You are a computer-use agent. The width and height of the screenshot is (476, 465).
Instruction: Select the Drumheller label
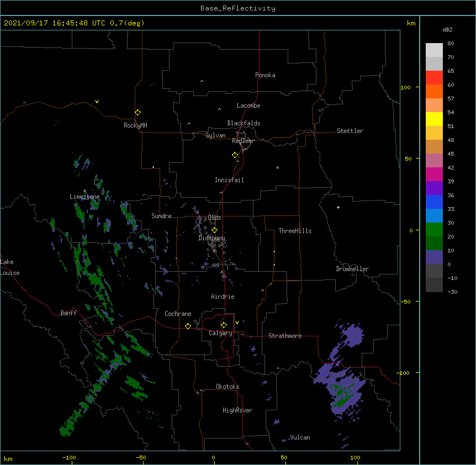click(x=352, y=269)
